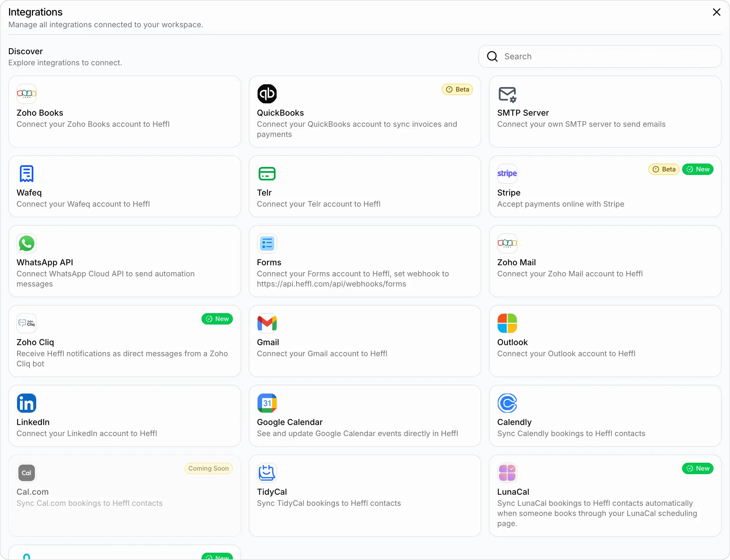Open the Gmail title
The width and height of the screenshot is (730, 560).
coord(268,342)
